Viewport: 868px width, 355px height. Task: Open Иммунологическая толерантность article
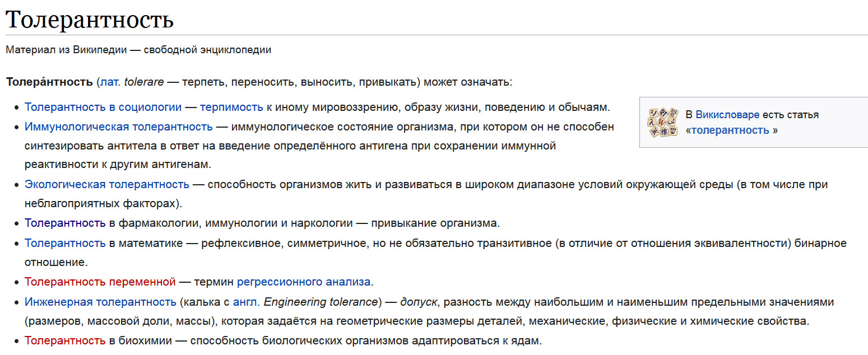pos(119,127)
